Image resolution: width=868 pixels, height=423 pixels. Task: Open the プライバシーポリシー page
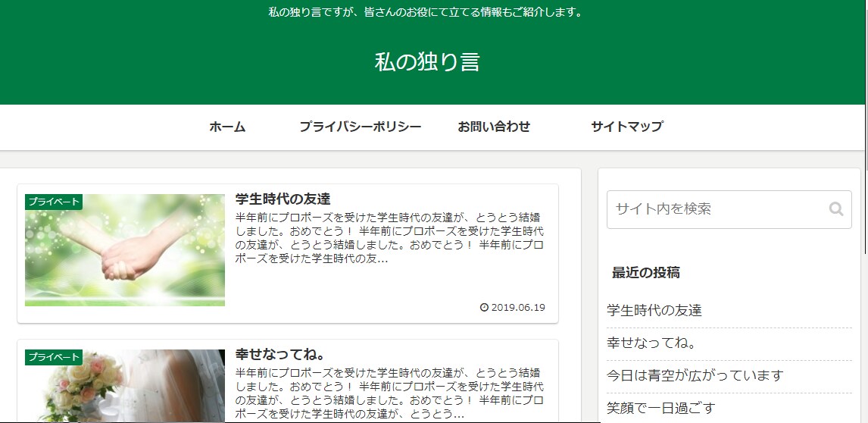[361, 127]
